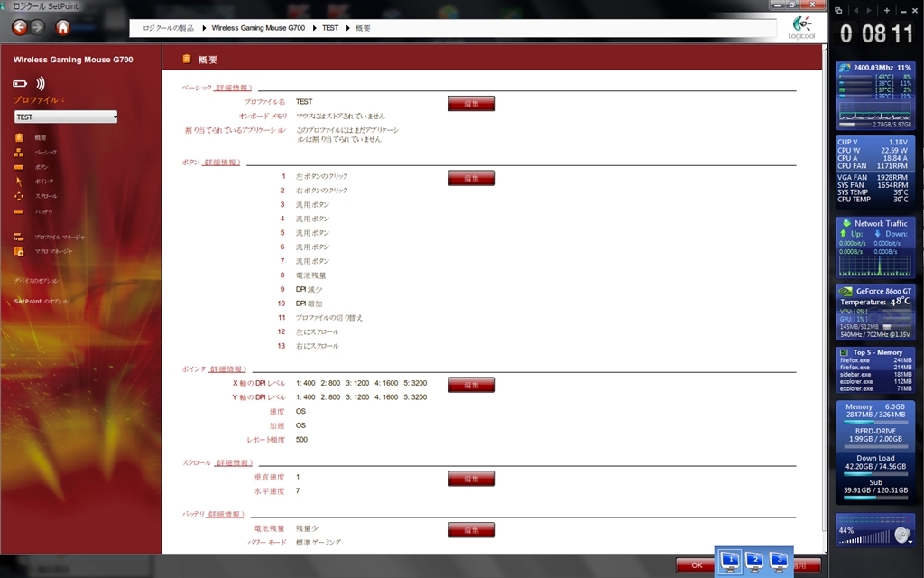Click the next gadget page arrow in sidebar
Screen dimensions: 924x578
(x=869, y=11)
